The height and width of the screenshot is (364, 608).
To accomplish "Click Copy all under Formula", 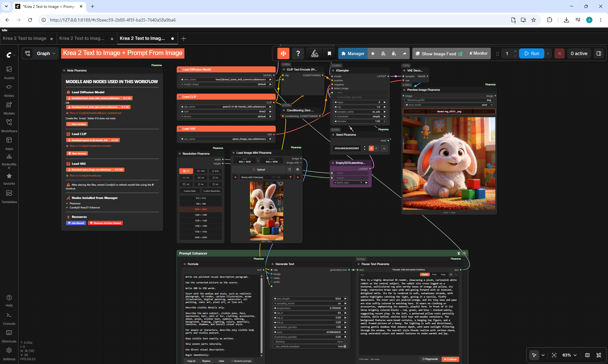I will (191, 361).
